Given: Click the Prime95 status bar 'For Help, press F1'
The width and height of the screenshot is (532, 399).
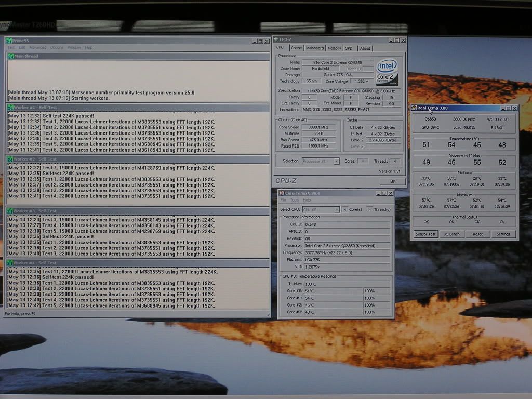Looking at the screenshot, I should pos(20,314).
